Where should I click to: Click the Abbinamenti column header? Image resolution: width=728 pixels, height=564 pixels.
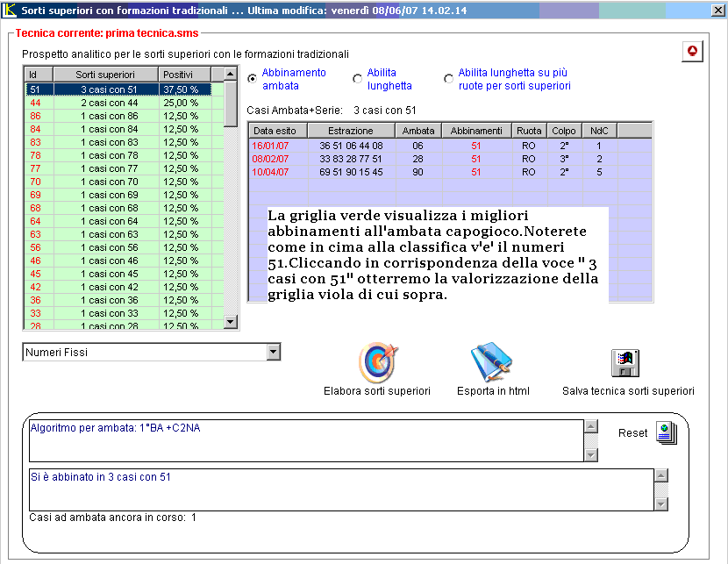pos(476,131)
